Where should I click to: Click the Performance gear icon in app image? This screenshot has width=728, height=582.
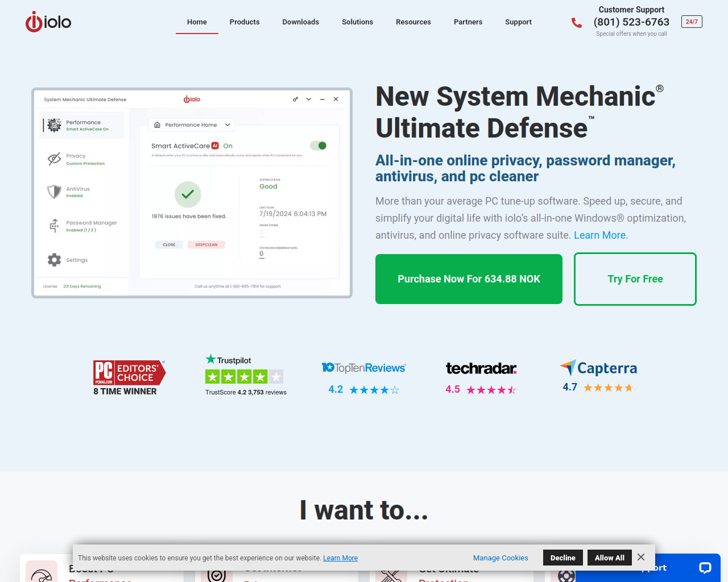(54, 125)
